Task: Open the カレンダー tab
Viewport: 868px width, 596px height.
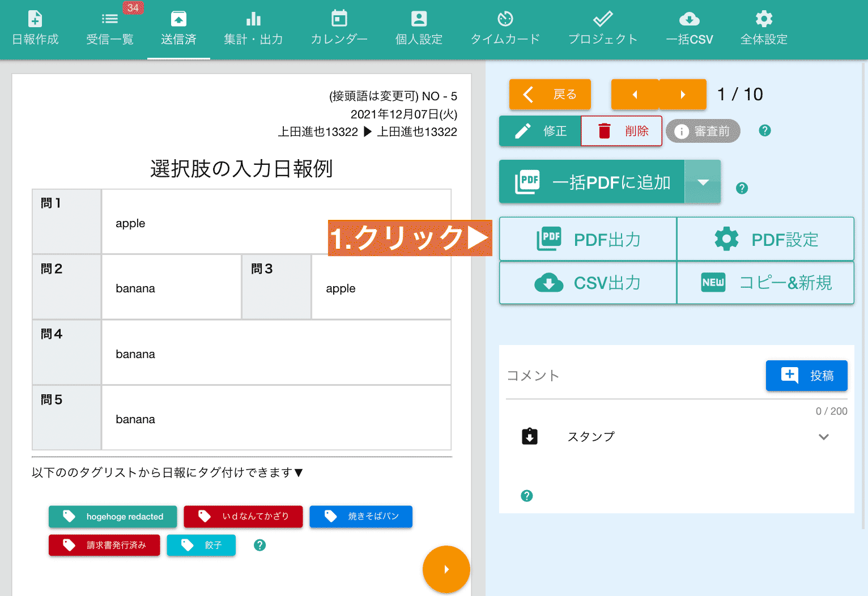Action: pos(339,28)
